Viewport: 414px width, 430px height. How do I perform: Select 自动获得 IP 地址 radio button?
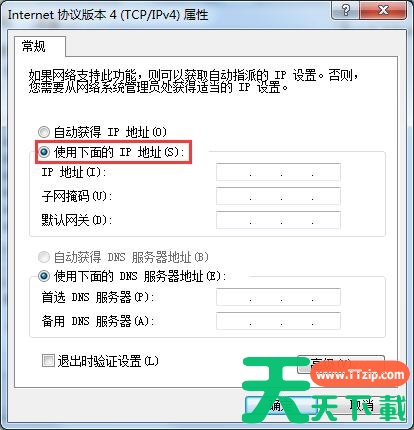pos(44,132)
